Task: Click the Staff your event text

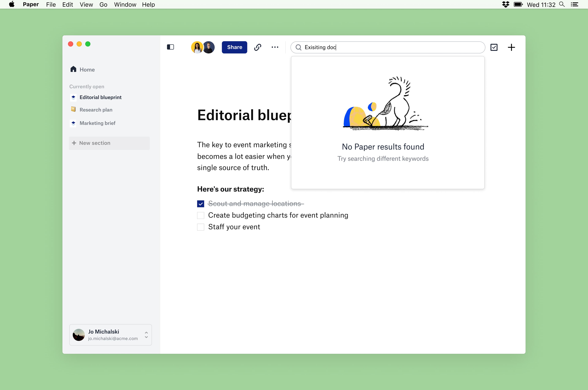Action: coord(234,227)
